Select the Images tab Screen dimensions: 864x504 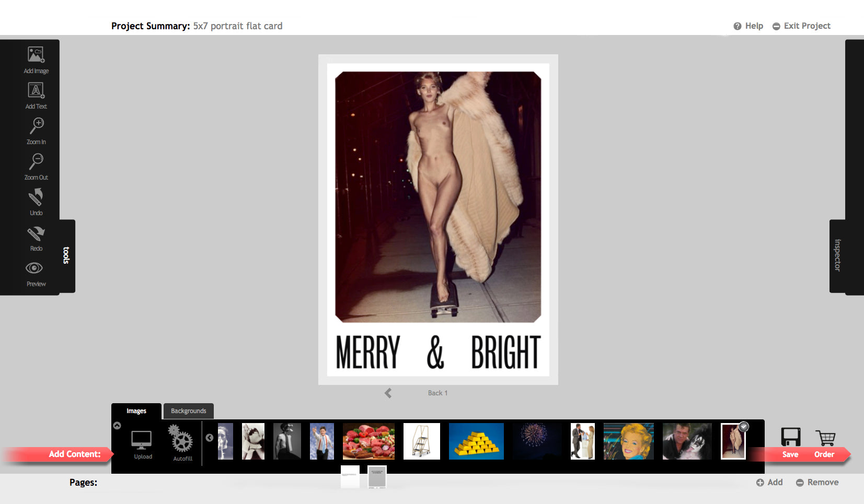point(136,411)
